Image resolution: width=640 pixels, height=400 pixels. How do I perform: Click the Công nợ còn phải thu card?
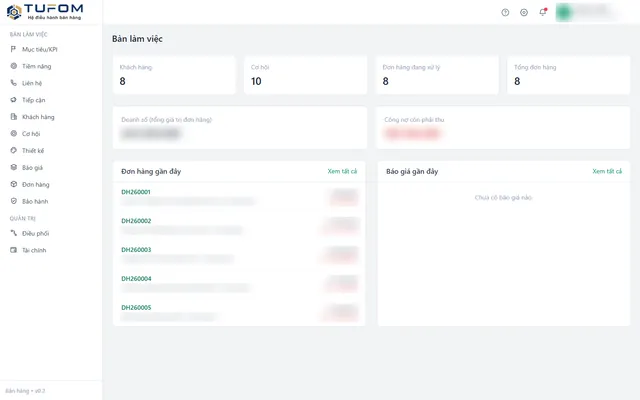(x=503, y=128)
